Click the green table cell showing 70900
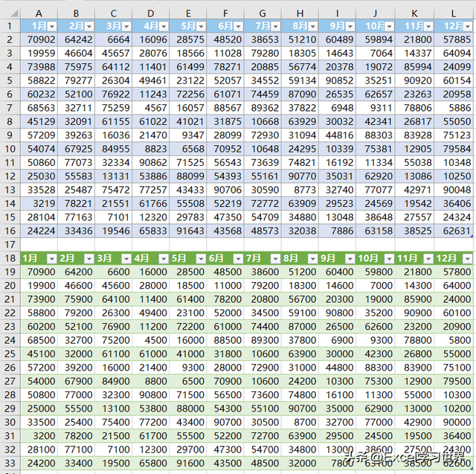This screenshot has height=474, width=476. [39, 272]
